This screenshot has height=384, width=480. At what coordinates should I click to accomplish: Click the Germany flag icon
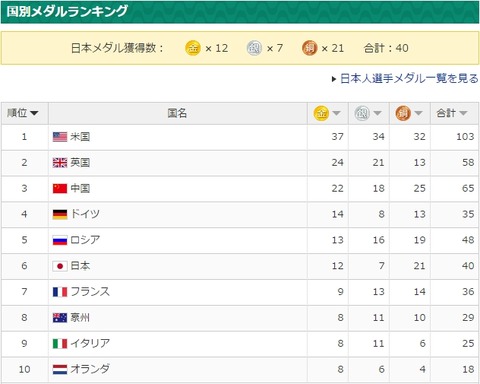click(60, 214)
